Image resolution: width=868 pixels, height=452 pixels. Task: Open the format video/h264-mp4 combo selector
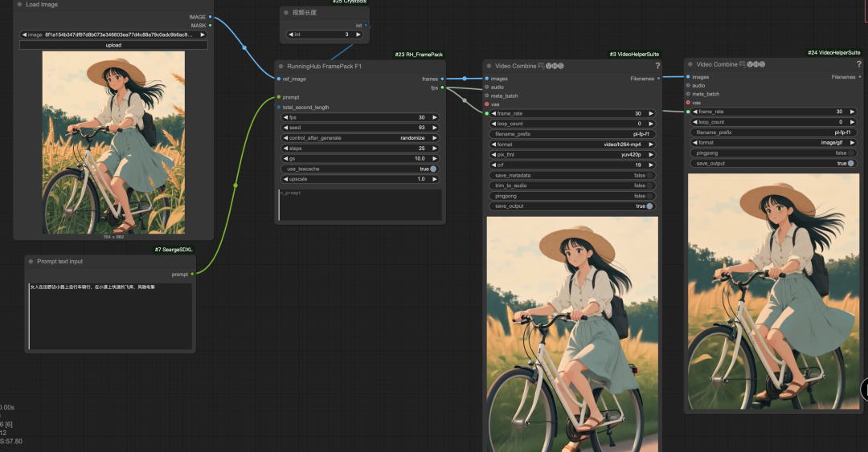click(572, 145)
